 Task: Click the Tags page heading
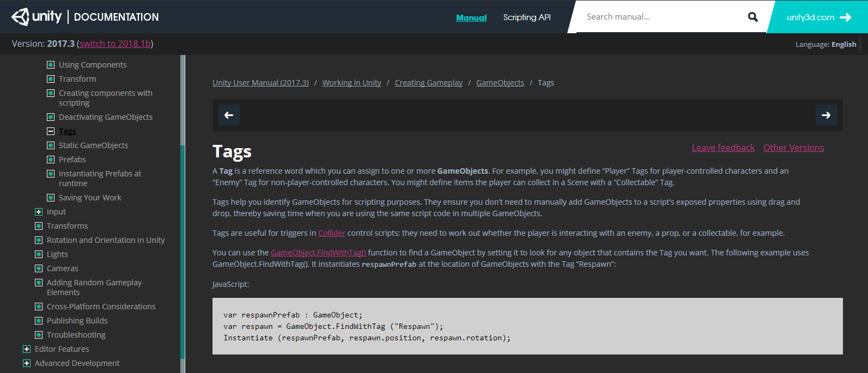pyautogui.click(x=232, y=151)
